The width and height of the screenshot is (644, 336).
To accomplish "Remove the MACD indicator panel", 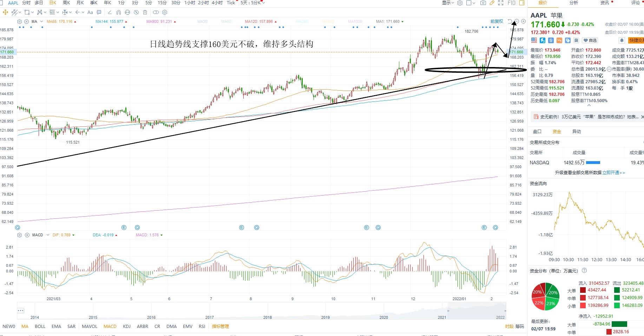I will pos(27,235).
